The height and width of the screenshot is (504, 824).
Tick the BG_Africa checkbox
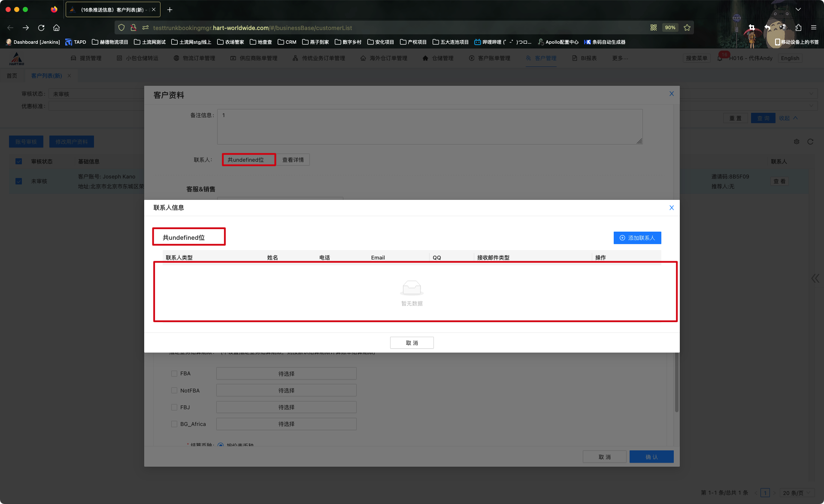pos(174,424)
